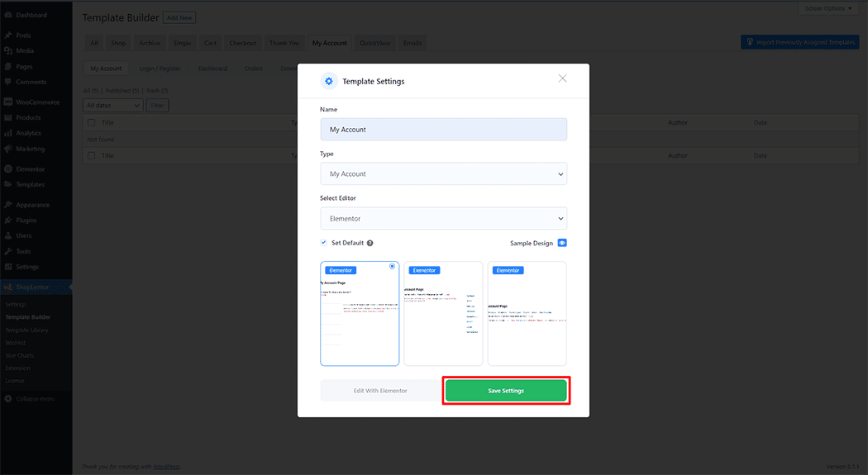Open Dashboard in the WordPress sidebar
868x475 pixels.
point(31,15)
